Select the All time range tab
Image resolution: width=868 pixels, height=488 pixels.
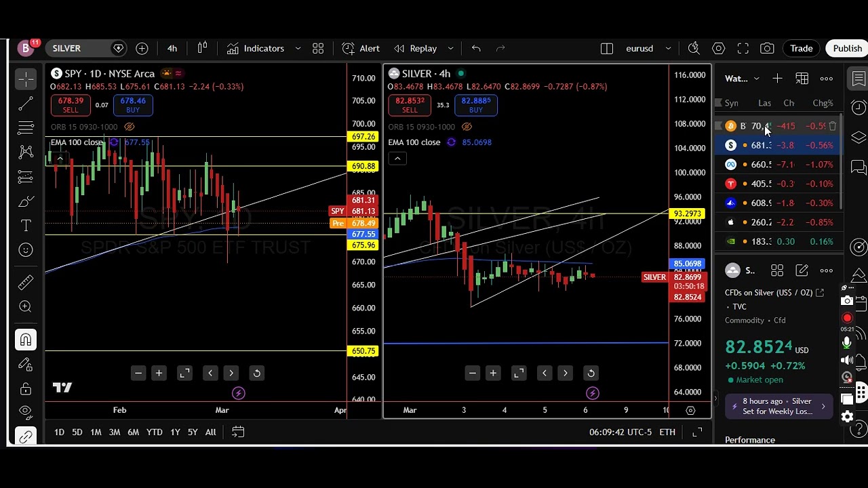pyautogui.click(x=210, y=432)
